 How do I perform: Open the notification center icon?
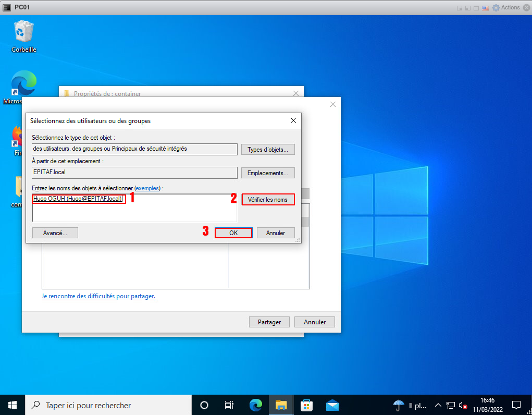tap(516, 405)
